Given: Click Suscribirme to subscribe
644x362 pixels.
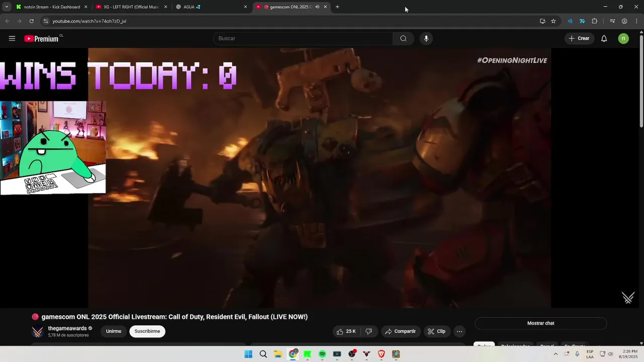Looking at the screenshot, I should pos(147,331).
